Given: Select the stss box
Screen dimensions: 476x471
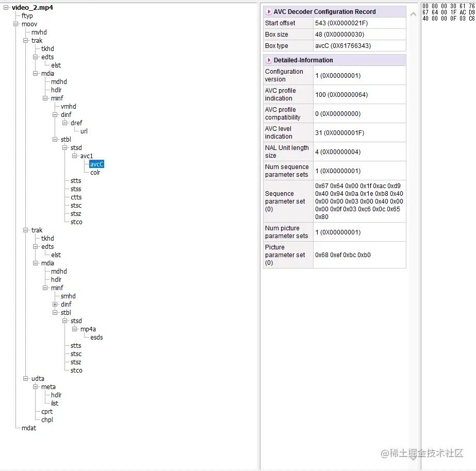Looking at the screenshot, I should pyautogui.click(x=76, y=189).
